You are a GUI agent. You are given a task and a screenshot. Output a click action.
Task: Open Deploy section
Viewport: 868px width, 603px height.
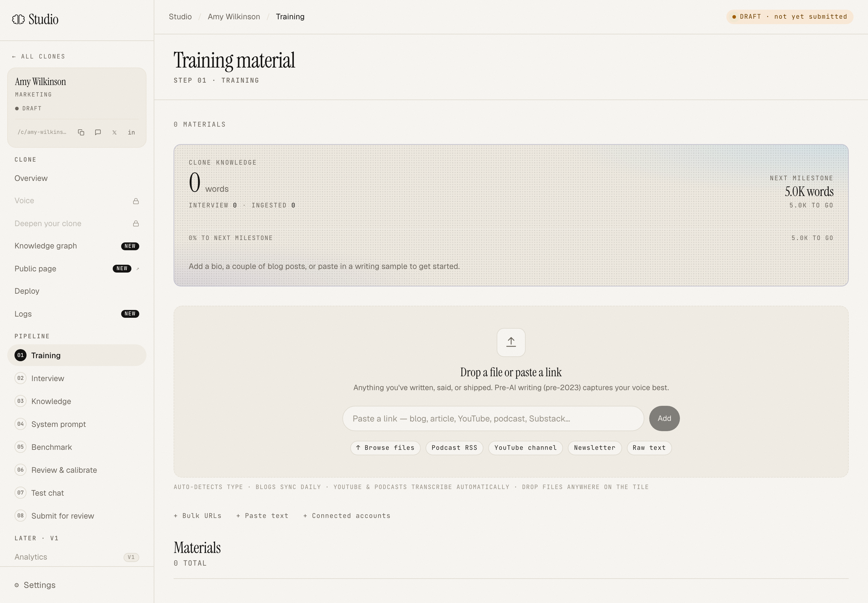(x=77, y=291)
